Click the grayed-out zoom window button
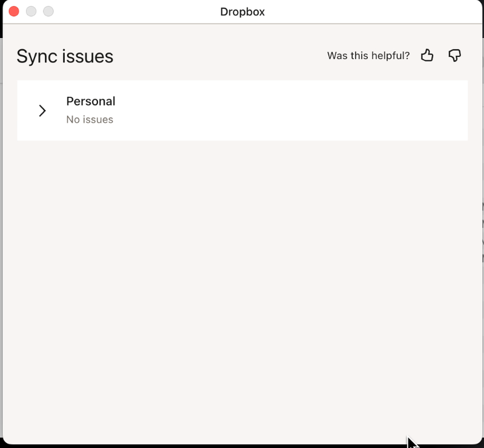 tap(48, 11)
